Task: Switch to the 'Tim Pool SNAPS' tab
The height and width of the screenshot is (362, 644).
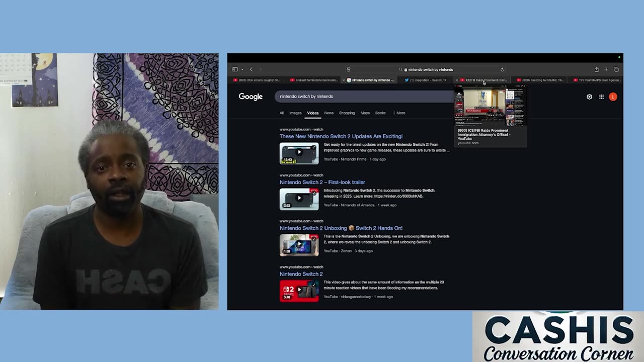Action: point(596,80)
